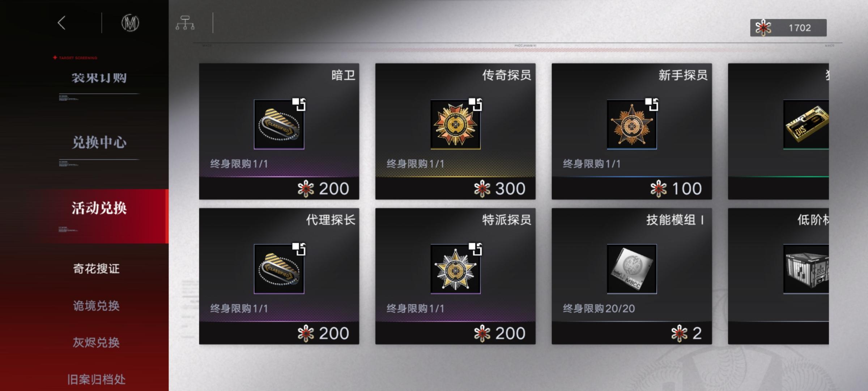Open the 旧案归档处 sub-menu entry

[x=96, y=379]
